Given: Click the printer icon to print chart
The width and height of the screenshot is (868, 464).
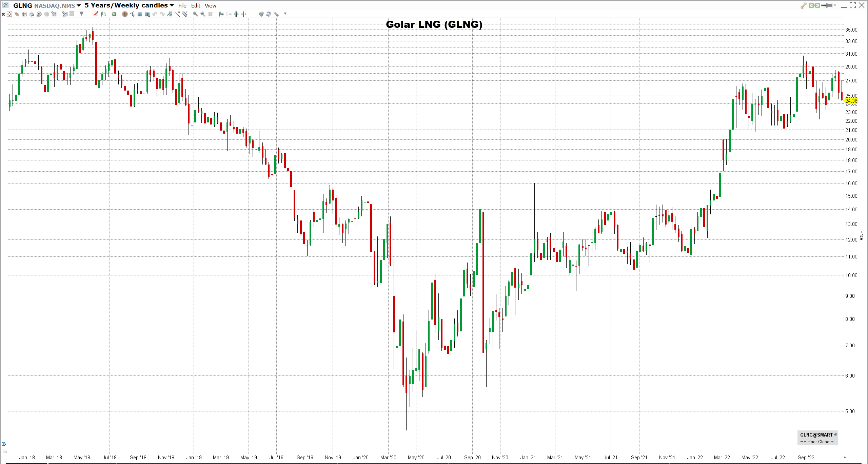Looking at the screenshot, I should (x=32, y=14).
